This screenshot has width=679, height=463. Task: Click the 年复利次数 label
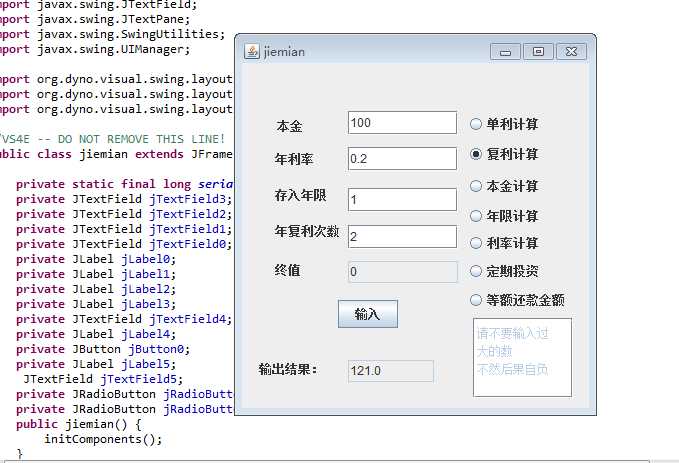pyautogui.click(x=307, y=231)
